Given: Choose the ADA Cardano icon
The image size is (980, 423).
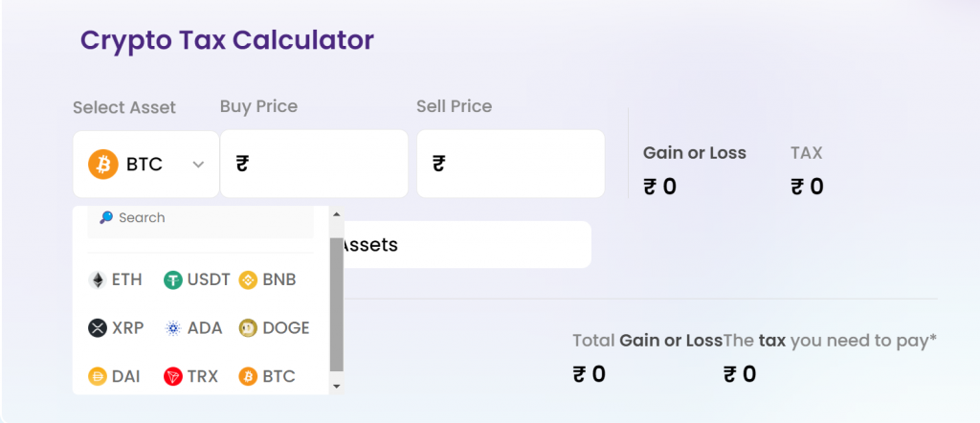Looking at the screenshot, I should [x=173, y=328].
